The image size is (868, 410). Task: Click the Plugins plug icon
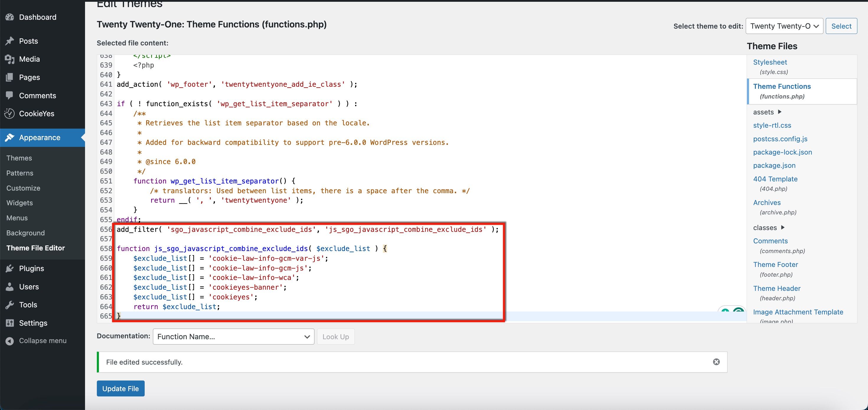10,268
